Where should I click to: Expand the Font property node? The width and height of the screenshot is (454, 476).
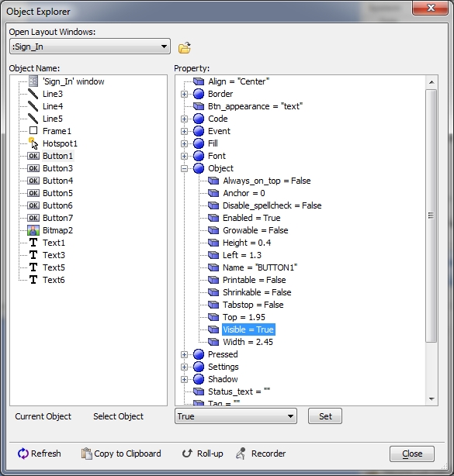click(x=184, y=156)
